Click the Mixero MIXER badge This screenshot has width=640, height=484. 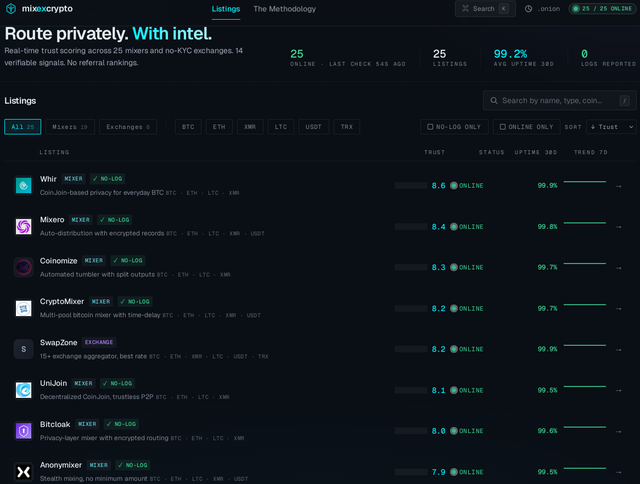(x=80, y=220)
